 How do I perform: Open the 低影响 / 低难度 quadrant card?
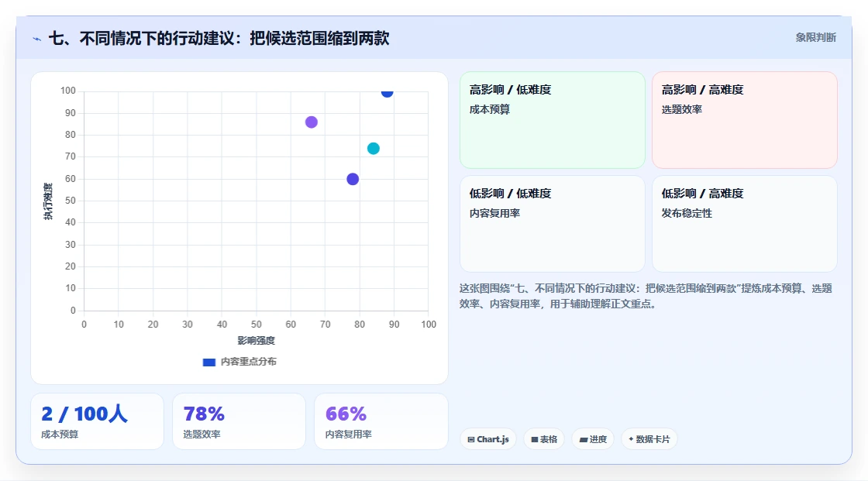pos(553,224)
